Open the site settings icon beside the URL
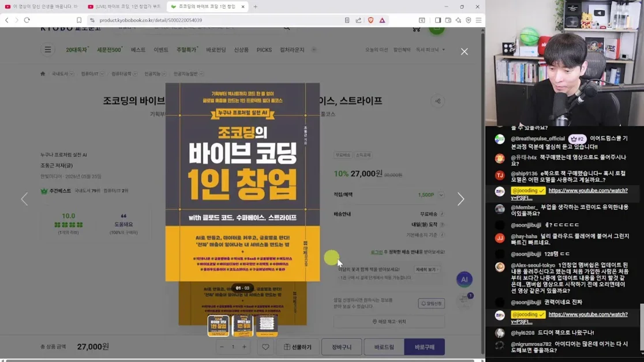The height and width of the screenshot is (362, 644). [92, 20]
